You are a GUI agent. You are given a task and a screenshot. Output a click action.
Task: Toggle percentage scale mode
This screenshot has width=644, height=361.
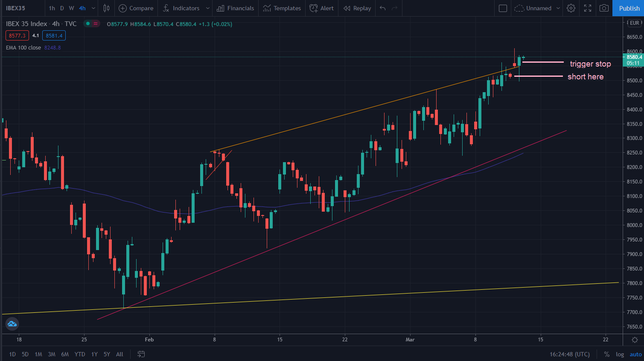[606, 354]
